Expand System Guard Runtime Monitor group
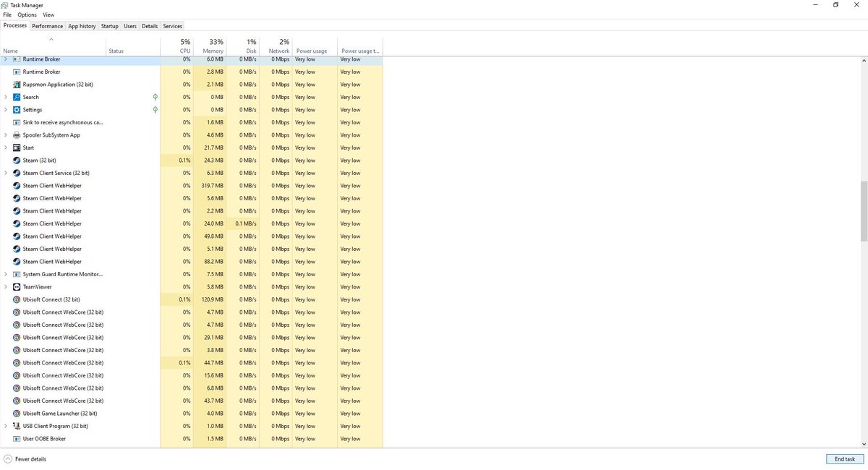The height and width of the screenshot is (470, 868). 6,274
